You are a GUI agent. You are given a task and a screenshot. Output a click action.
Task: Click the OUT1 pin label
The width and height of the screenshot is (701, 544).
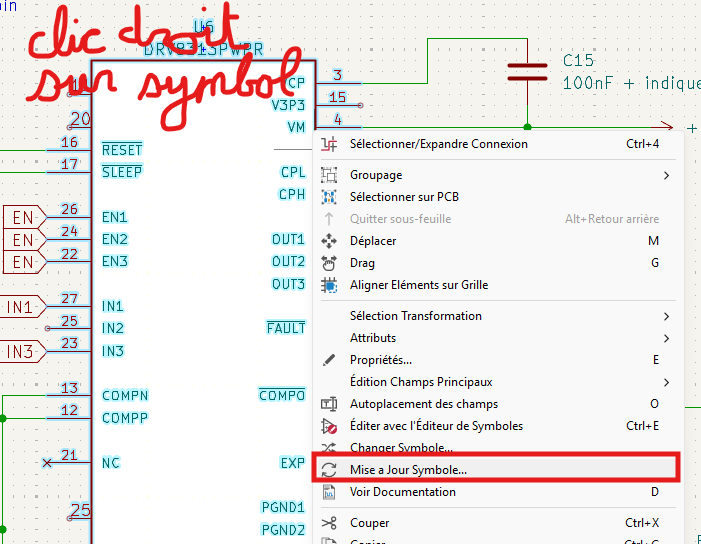coord(288,239)
